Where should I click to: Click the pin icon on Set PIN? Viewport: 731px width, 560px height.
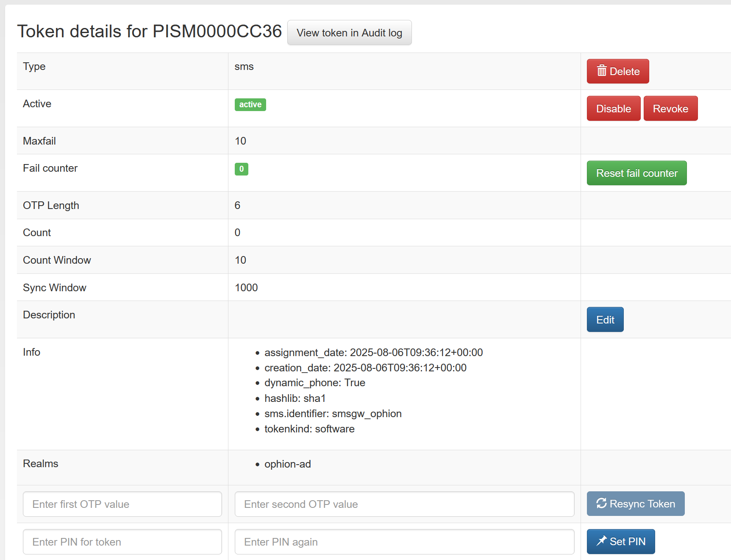click(x=601, y=541)
